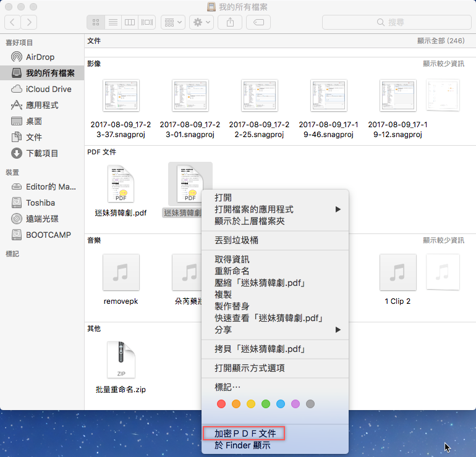Go back with the left arrow button
Viewport: 476px width, 457px height.
click(x=12, y=22)
